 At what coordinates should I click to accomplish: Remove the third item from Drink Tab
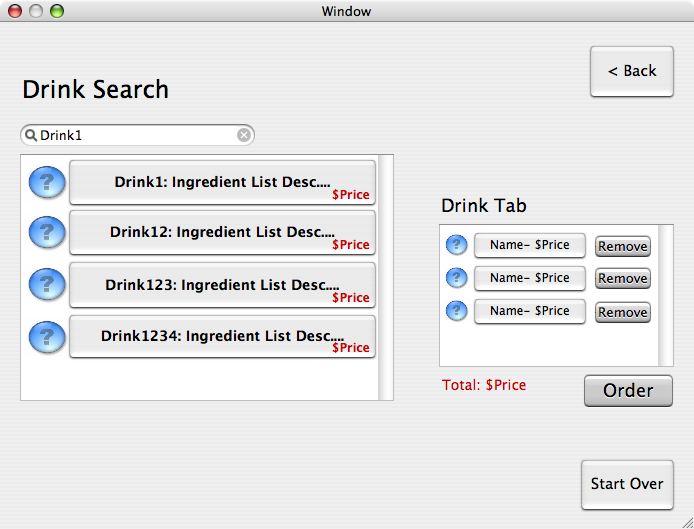[x=622, y=312]
